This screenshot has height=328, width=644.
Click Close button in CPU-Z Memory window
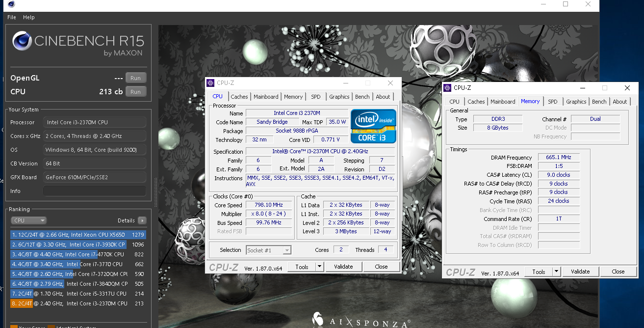click(x=618, y=272)
